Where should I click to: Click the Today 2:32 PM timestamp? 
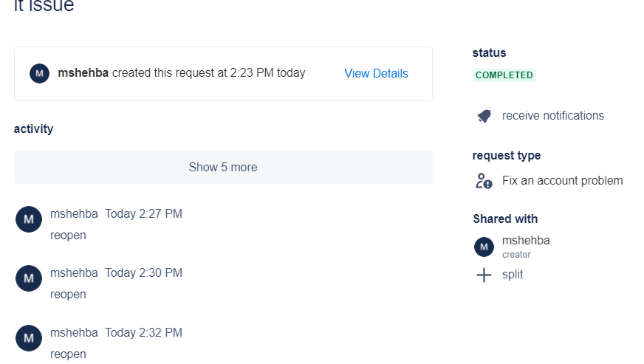point(143,332)
